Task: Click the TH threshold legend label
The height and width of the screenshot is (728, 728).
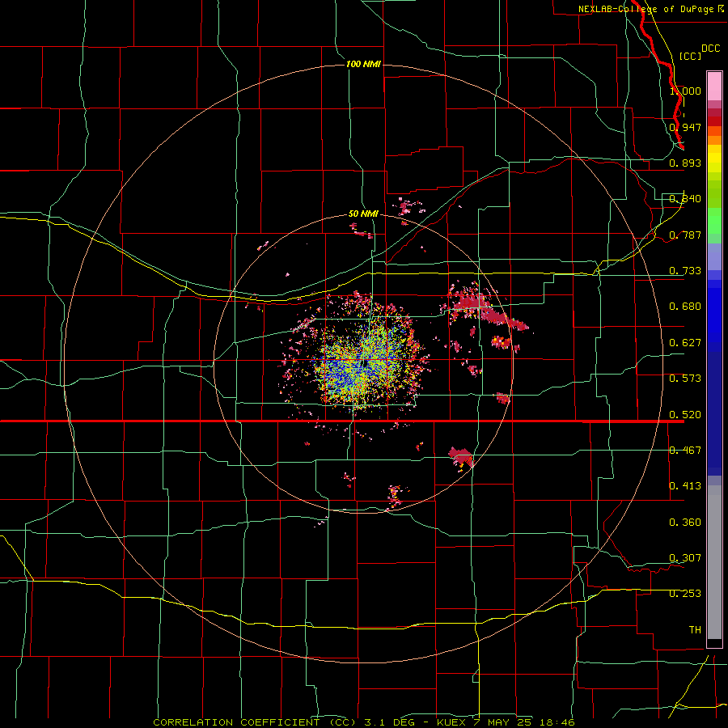Action: click(x=695, y=630)
